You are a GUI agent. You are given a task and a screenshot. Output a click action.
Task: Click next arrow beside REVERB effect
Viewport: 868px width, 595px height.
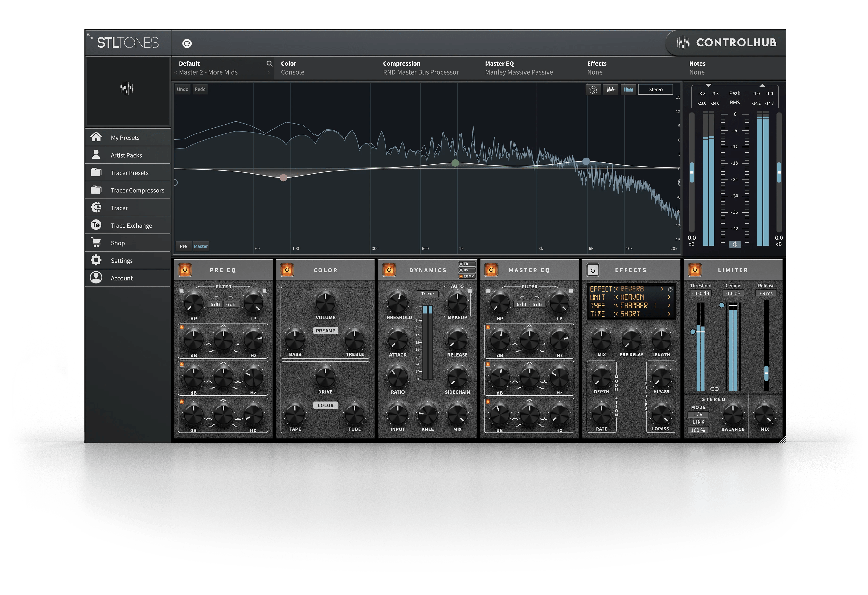662,289
